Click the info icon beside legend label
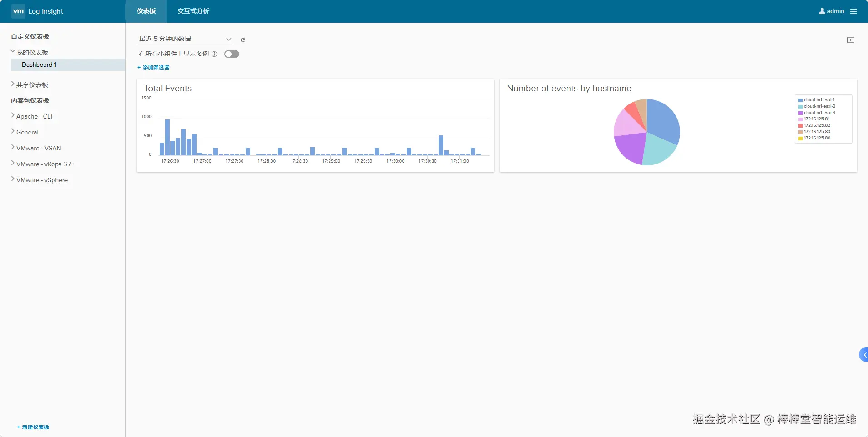The width and height of the screenshot is (868, 437). [x=214, y=54]
